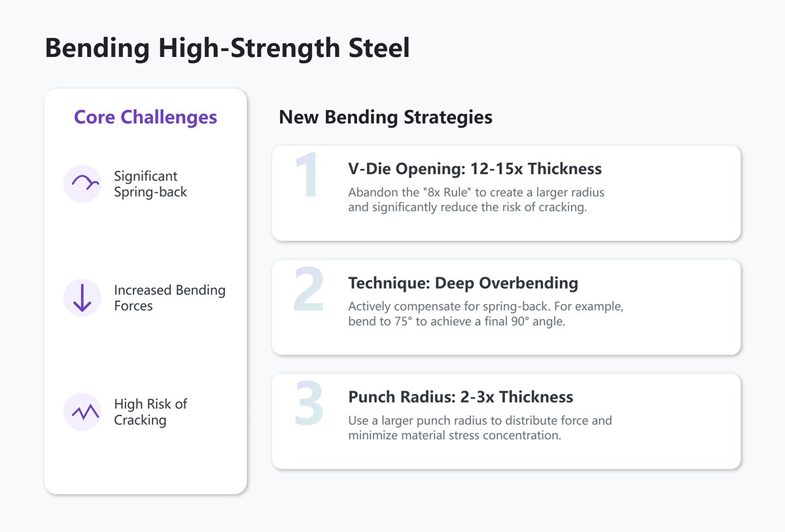
Task: Click the Bending High-Strength Steel title
Action: (227, 50)
